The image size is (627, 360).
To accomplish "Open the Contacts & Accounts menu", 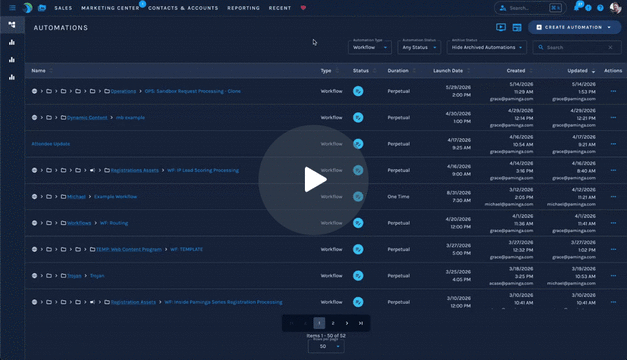I will [183, 8].
